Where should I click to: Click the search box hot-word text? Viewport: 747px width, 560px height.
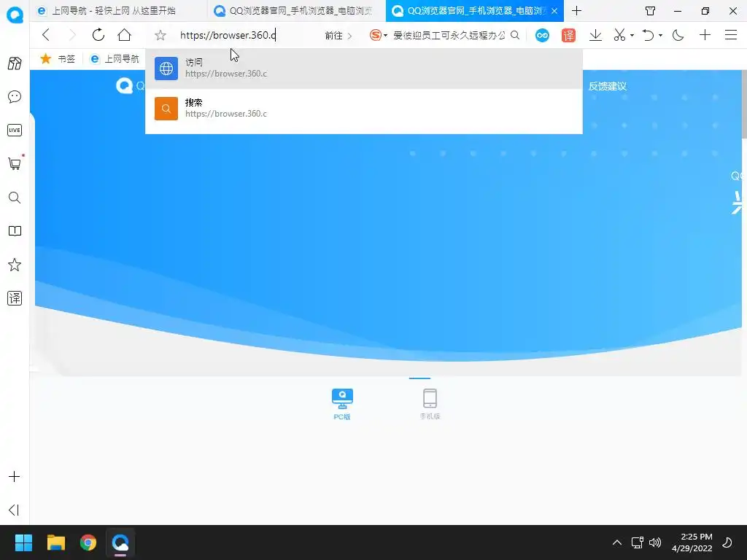pyautogui.click(x=449, y=35)
